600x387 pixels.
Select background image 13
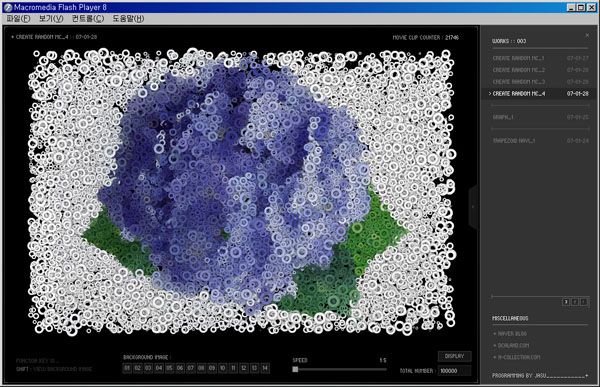[254, 368]
